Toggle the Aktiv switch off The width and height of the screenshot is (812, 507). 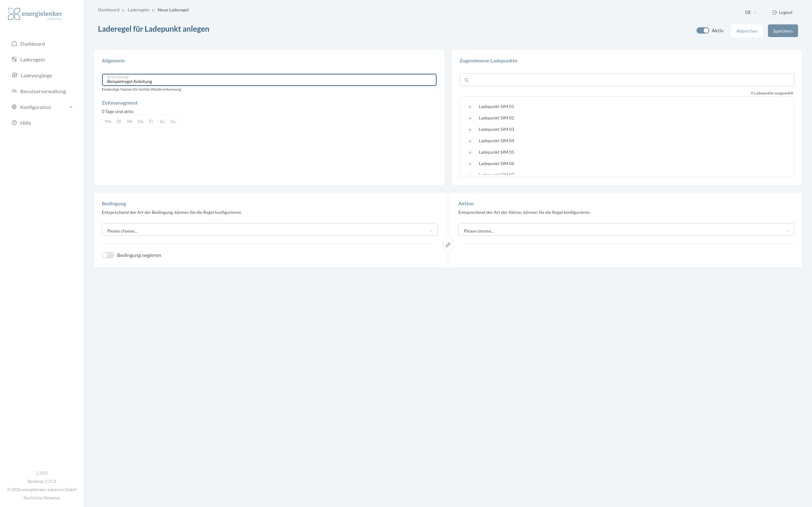click(703, 30)
